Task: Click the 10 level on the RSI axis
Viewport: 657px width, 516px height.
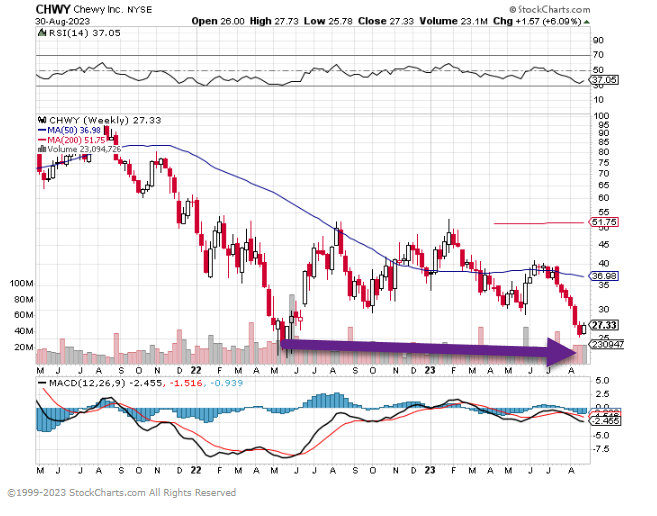Action: 598,100
